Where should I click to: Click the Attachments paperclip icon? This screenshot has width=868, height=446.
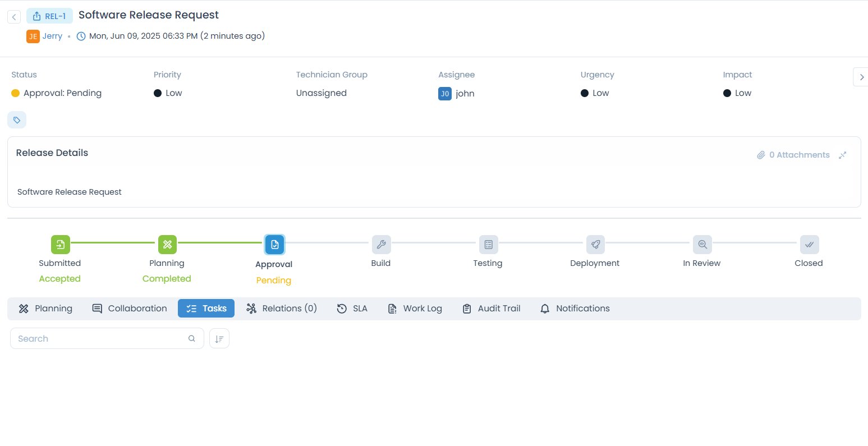click(761, 155)
